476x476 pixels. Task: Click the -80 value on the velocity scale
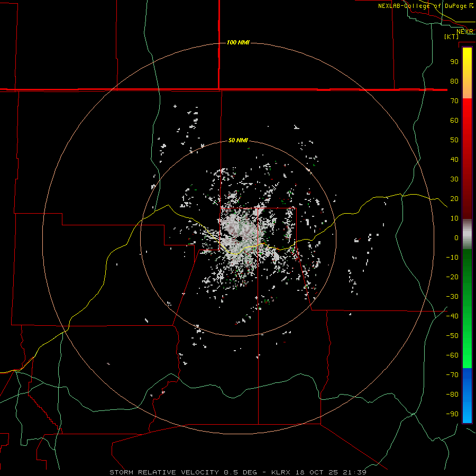pos(452,395)
